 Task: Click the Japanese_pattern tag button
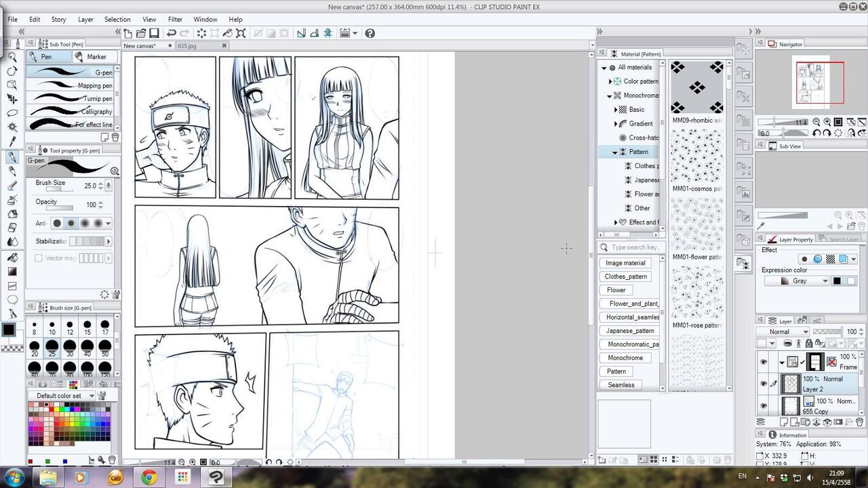pos(630,331)
